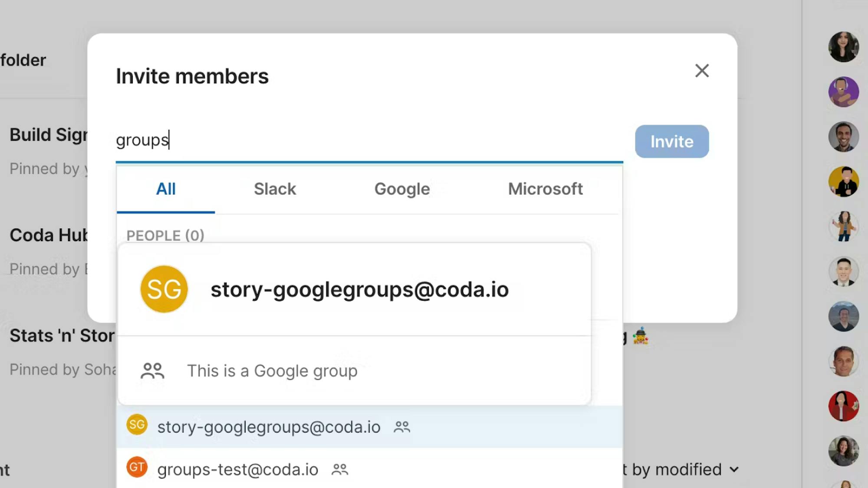Click the blue Invite button
868x488 pixels.
[x=671, y=141]
